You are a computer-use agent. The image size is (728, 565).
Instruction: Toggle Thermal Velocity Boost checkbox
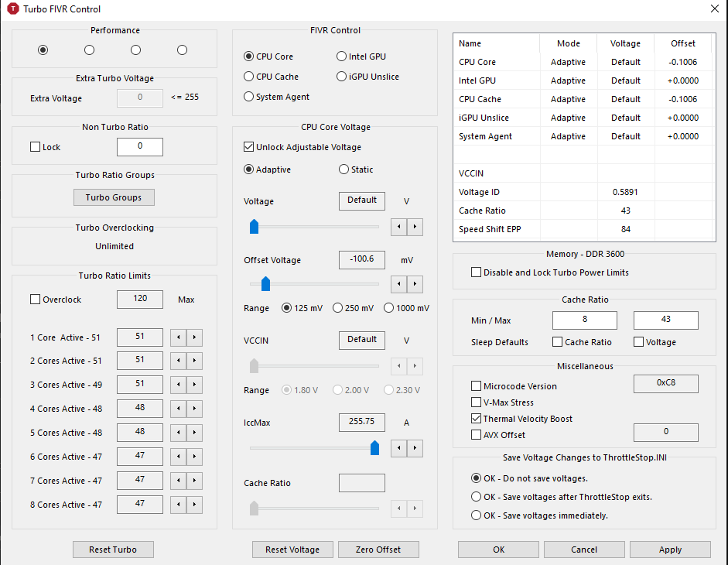point(476,419)
